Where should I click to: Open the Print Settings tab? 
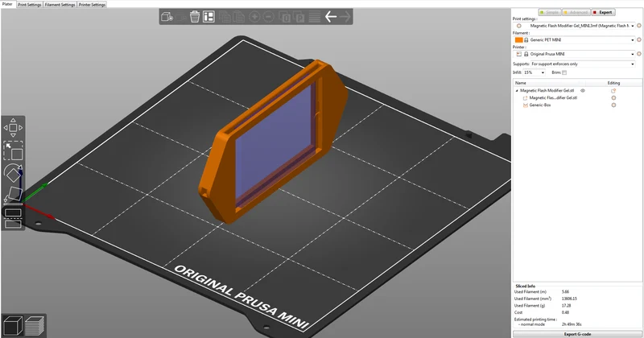pos(30,5)
